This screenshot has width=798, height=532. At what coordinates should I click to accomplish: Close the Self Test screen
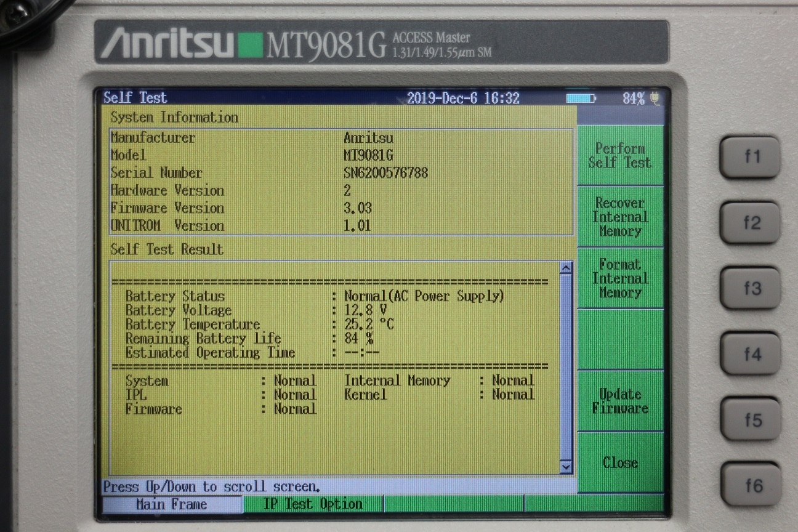click(x=620, y=462)
